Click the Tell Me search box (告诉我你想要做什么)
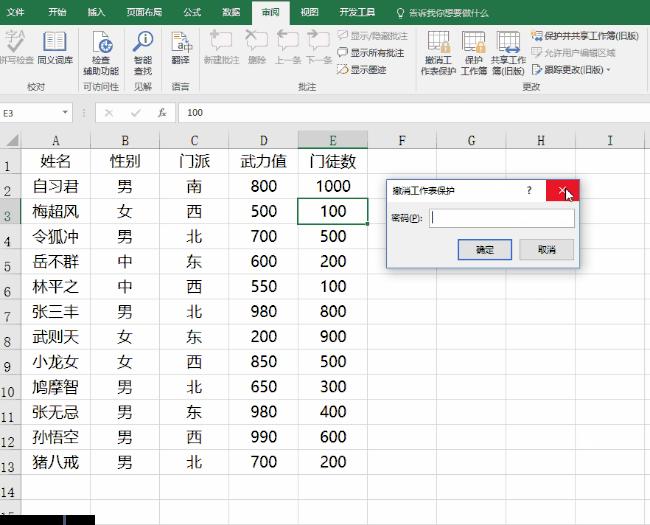Screen dimensions: 650x525 (442, 13)
